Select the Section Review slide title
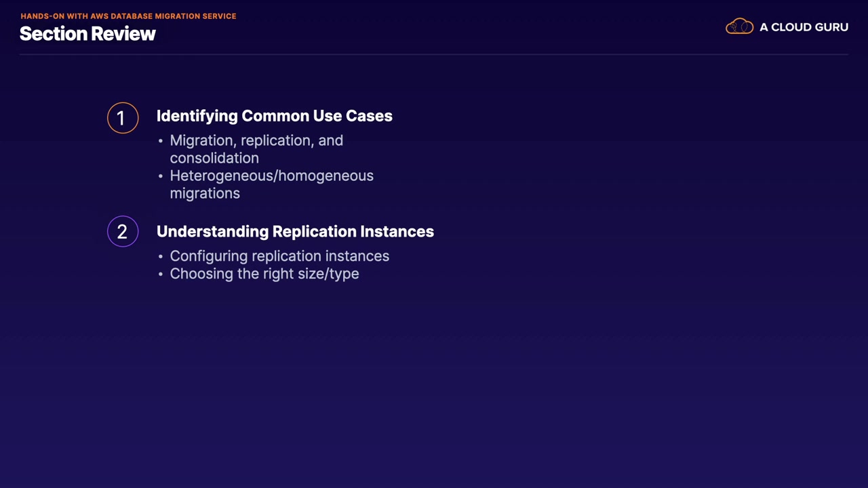The width and height of the screenshot is (868, 488). point(87,34)
